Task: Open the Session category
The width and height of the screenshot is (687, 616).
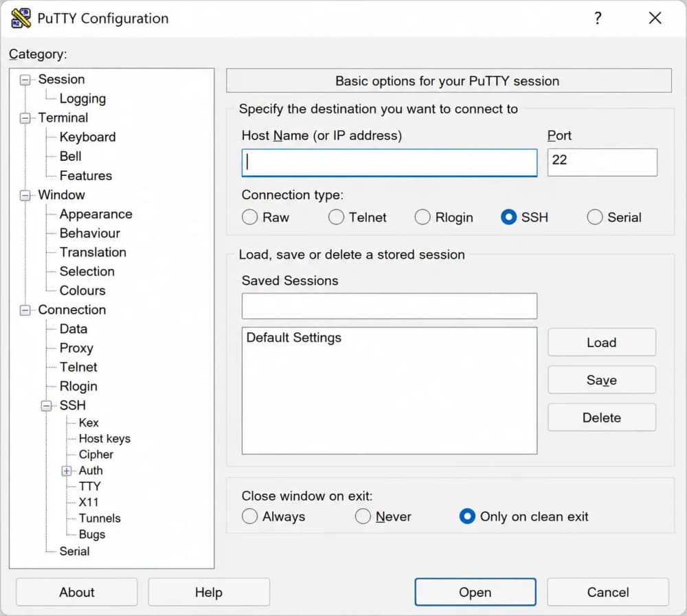Action: coord(61,79)
